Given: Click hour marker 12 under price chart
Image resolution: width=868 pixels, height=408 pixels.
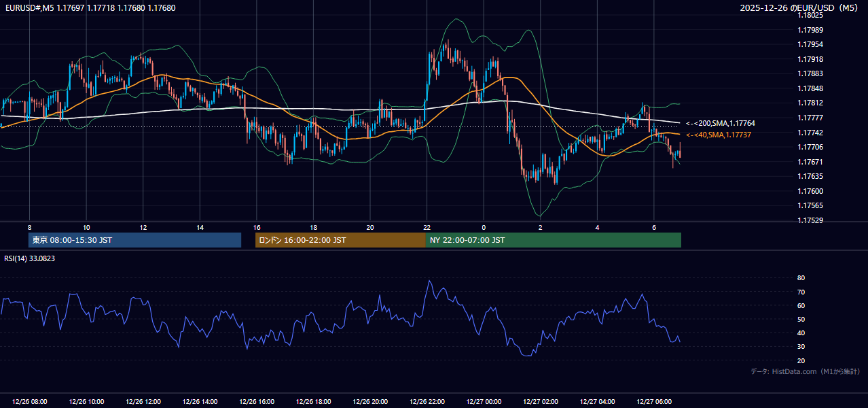Looking at the screenshot, I should pyautogui.click(x=143, y=227).
